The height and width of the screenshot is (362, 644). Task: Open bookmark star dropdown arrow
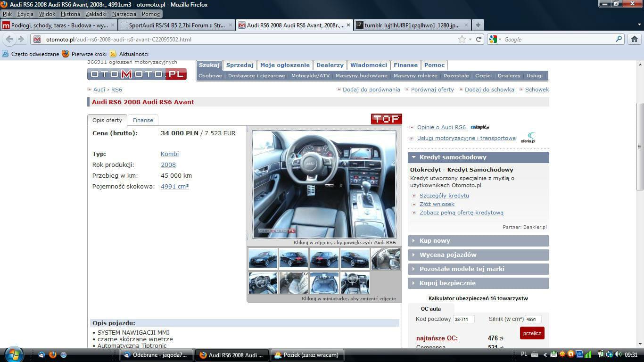point(470,40)
